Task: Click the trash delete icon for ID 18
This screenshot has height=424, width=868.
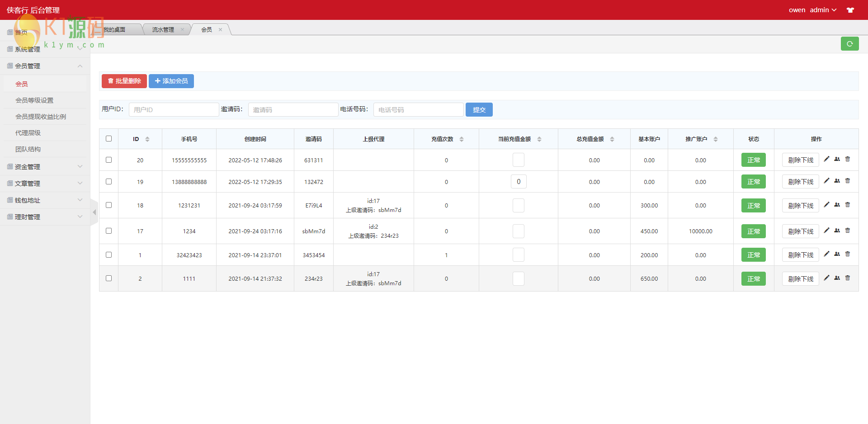Action: (848, 205)
